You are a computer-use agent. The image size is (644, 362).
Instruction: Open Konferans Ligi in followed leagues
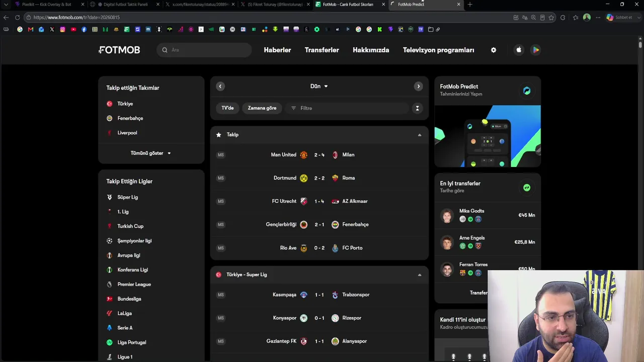(x=133, y=270)
